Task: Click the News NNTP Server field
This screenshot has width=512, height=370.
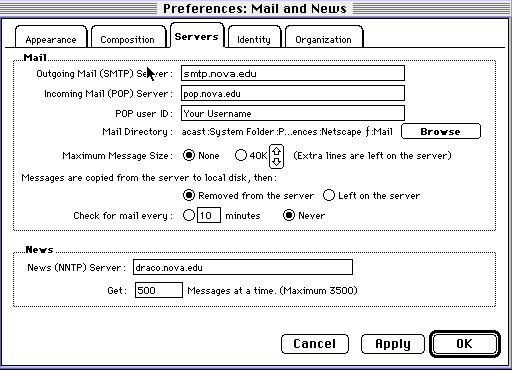Action: tap(243, 267)
